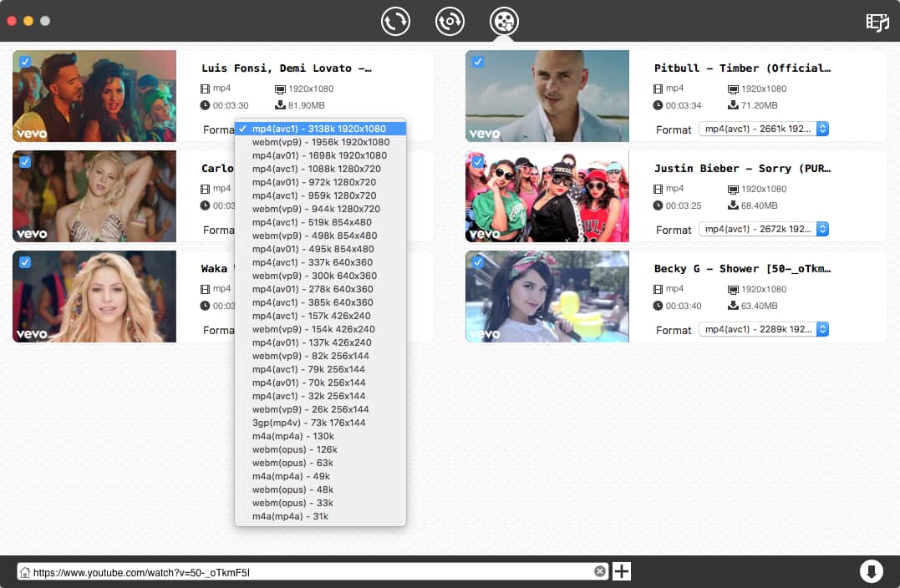Click the Waka video thumbnail
Viewport: 900px width, 588px height.
coord(94,297)
